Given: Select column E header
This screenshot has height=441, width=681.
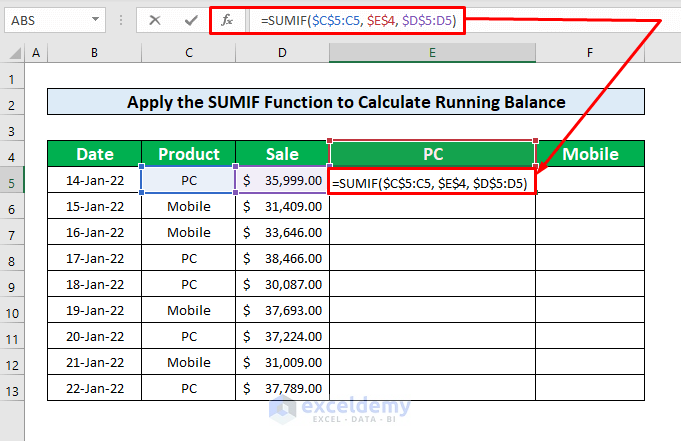Looking at the screenshot, I should 432,52.
